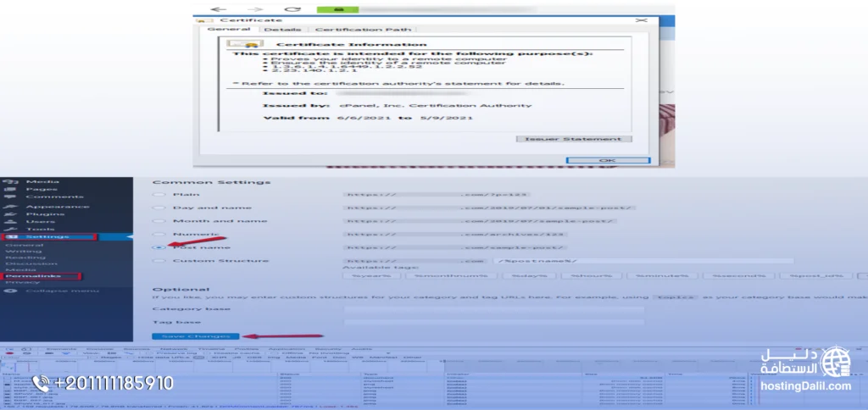
Task: Click the Save Changes button
Action: pos(196,336)
